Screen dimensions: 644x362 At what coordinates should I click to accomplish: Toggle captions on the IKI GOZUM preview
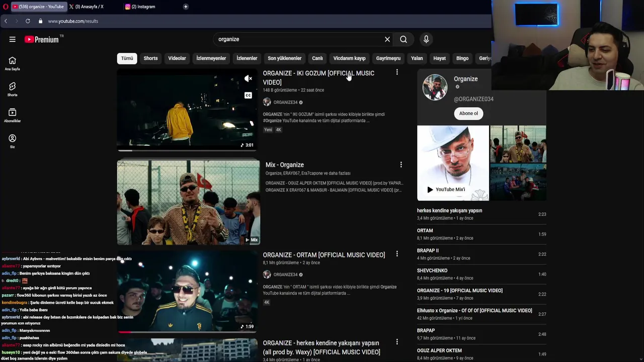248,95
